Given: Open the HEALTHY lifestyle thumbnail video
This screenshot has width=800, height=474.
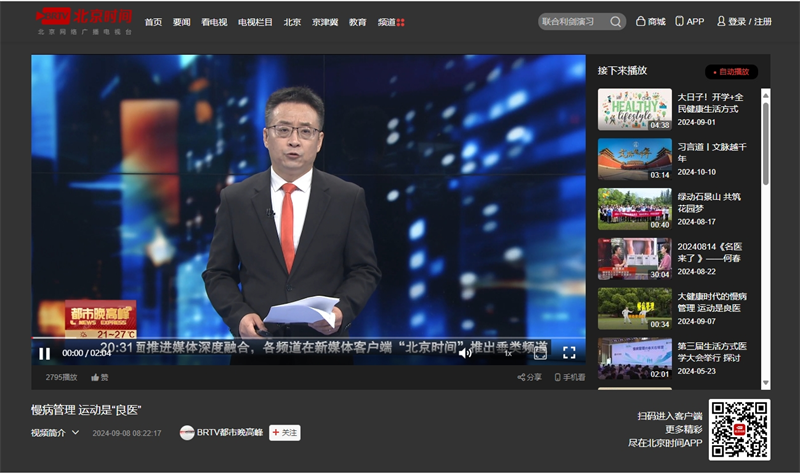Looking at the screenshot, I should tap(635, 109).
